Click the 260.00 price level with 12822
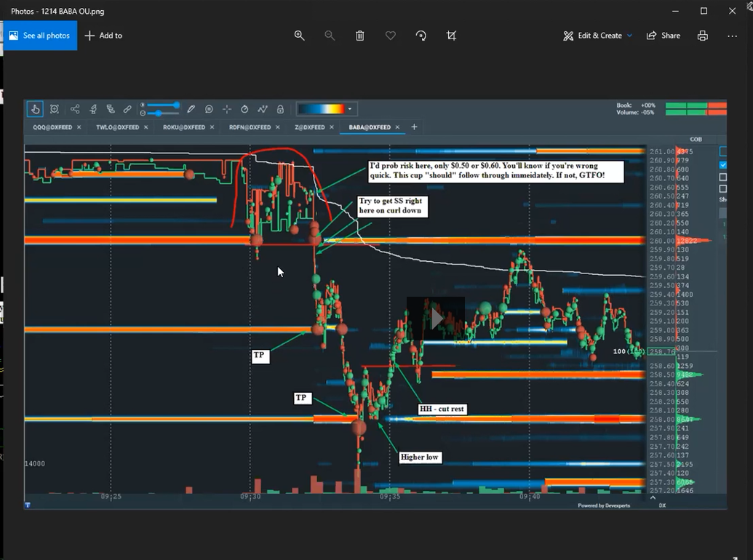Screen dimensions: 753x560 click(x=679, y=241)
